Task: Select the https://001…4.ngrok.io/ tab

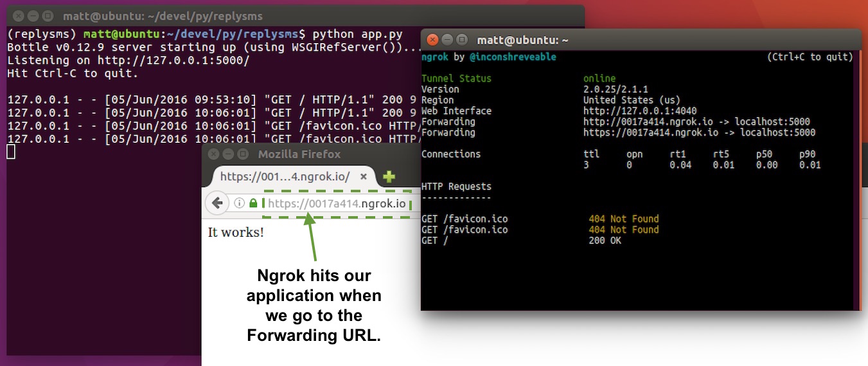Action: [x=293, y=176]
